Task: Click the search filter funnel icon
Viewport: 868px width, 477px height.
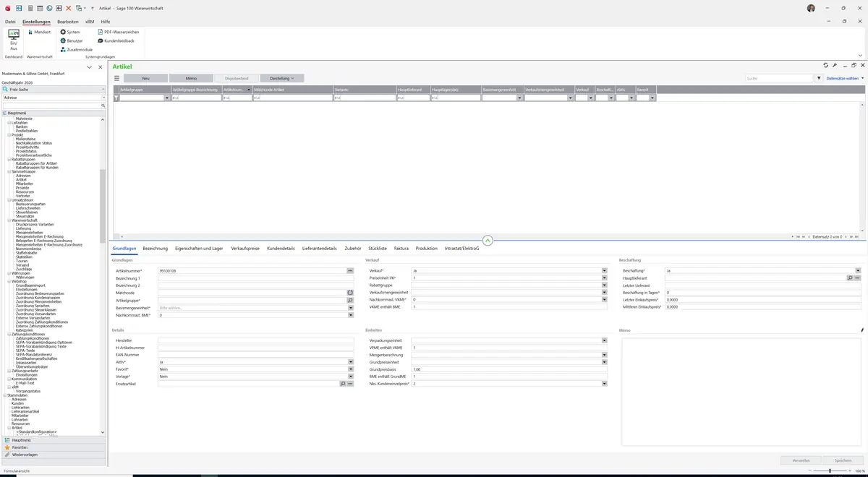Action: pos(820,78)
